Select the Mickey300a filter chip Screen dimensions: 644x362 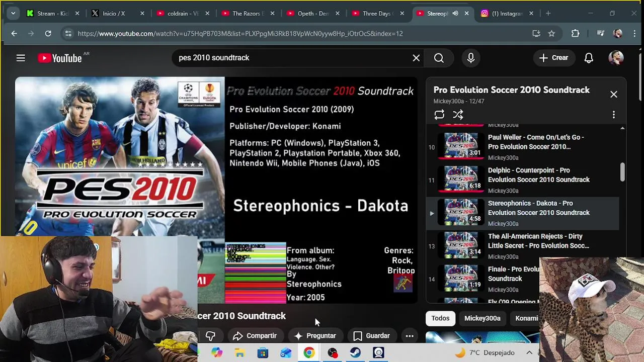[x=482, y=318]
